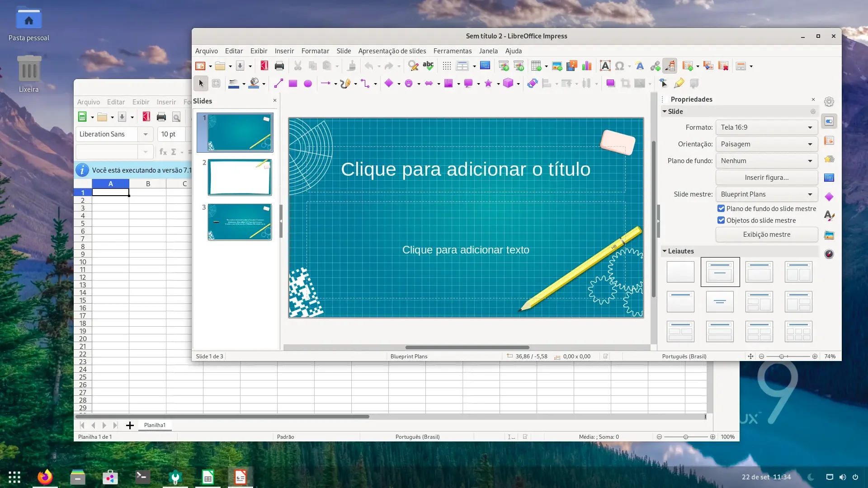Adjust the Impress zoom slider

(x=781, y=357)
